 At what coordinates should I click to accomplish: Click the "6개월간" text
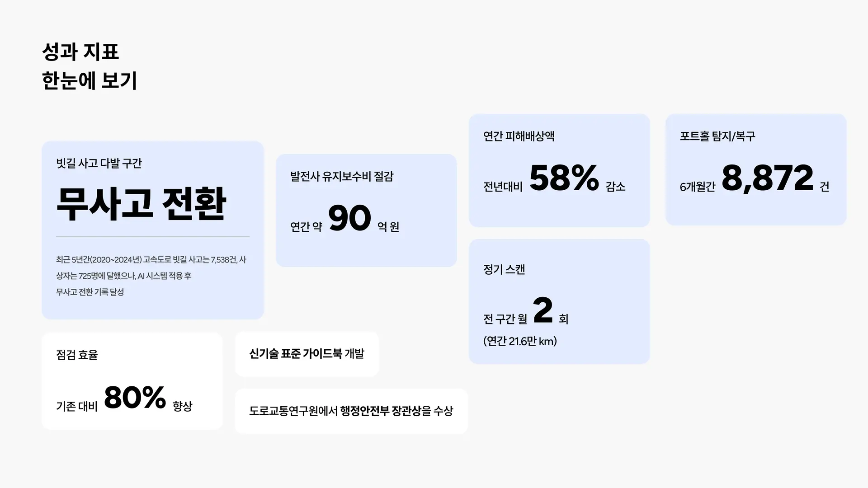pyautogui.click(x=697, y=187)
